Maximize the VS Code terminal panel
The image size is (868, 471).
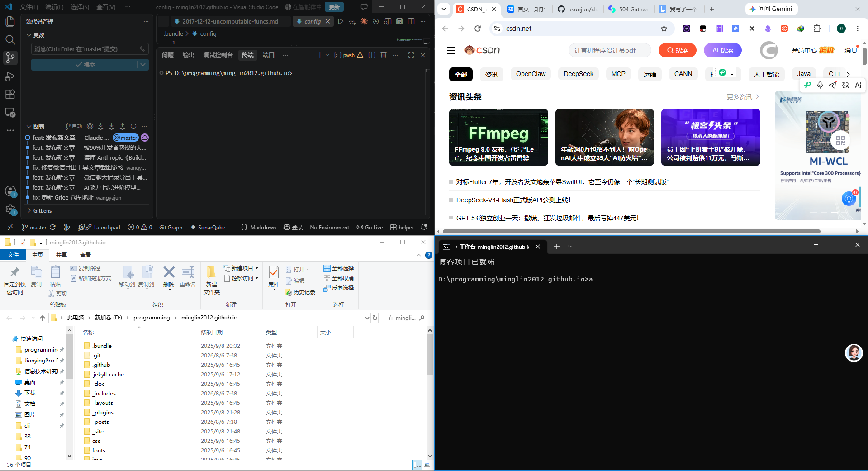(x=411, y=55)
